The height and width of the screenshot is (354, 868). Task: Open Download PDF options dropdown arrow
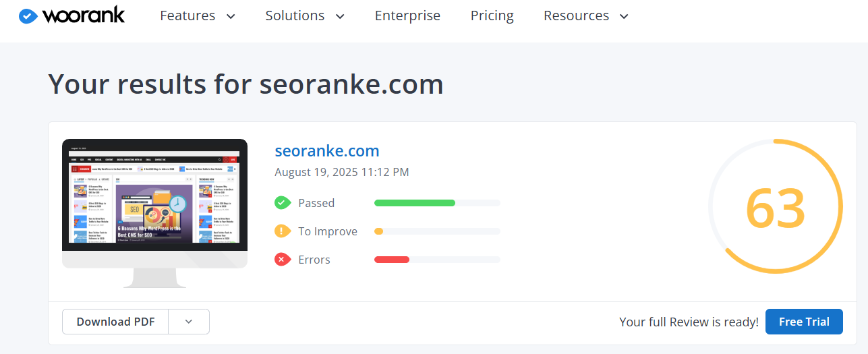tap(189, 322)
